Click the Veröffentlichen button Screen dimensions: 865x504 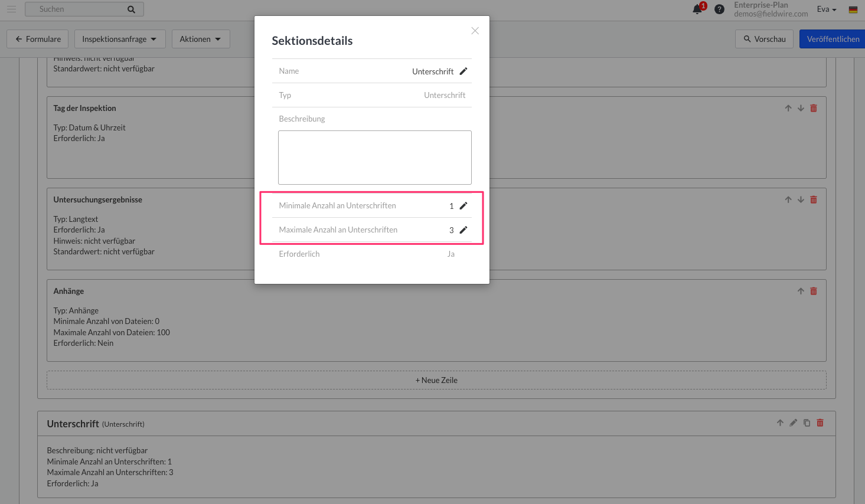[833, 39]
